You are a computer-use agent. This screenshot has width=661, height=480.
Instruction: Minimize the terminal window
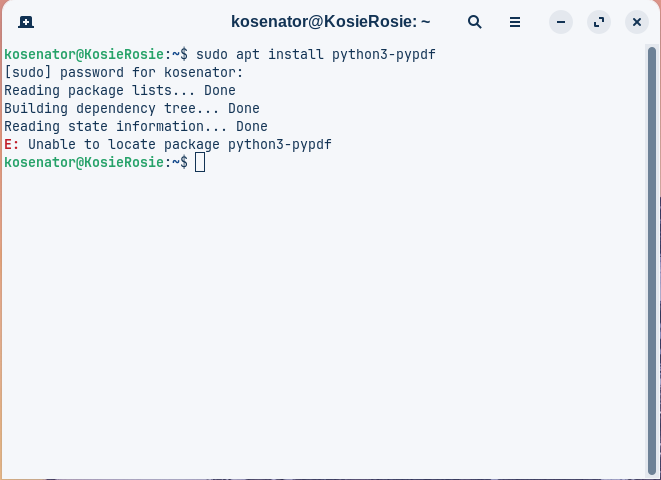pyautogui.click(x=561, y=22)
